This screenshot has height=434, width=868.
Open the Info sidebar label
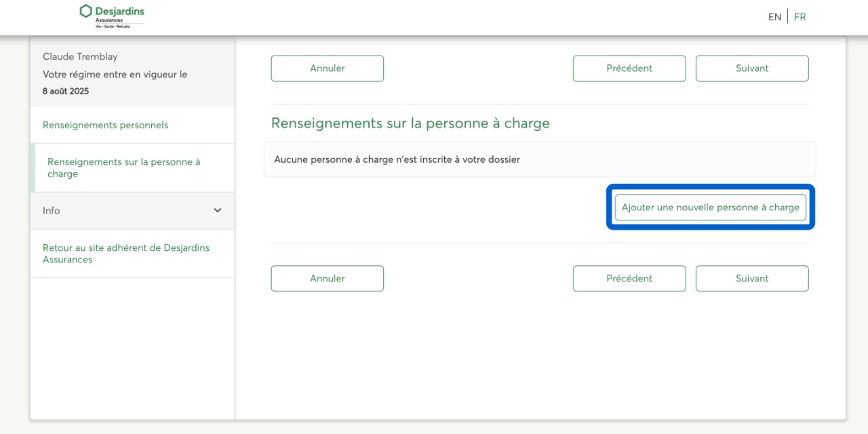click(52, 210)
